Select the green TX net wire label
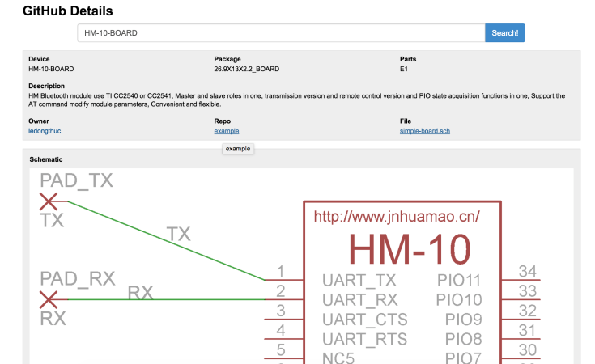This screenshot has width=595, height=364. coord(178,234)
